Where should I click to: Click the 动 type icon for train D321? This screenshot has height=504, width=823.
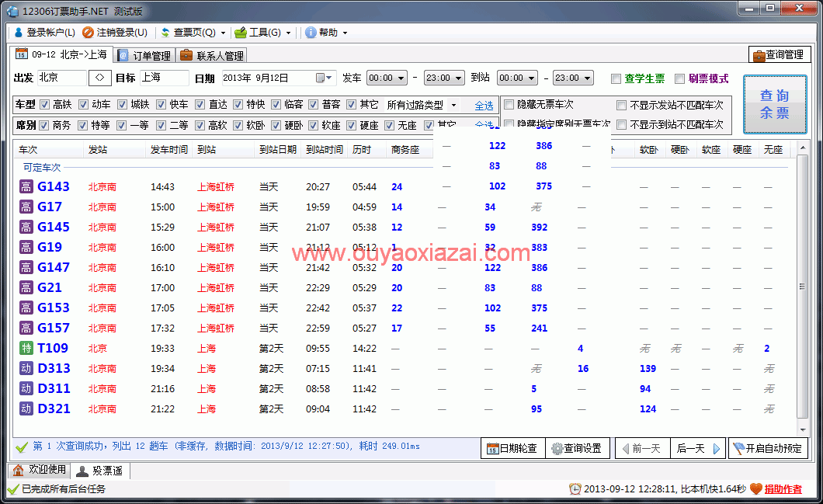tap(26, 409)
